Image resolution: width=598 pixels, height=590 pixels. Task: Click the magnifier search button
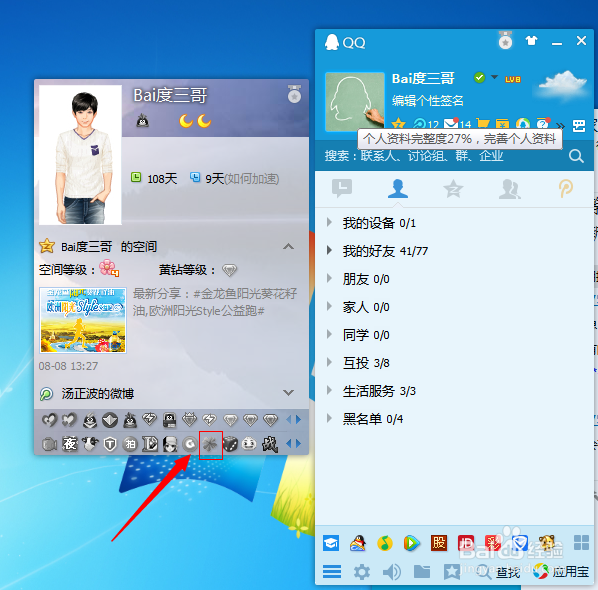[576, 156]
